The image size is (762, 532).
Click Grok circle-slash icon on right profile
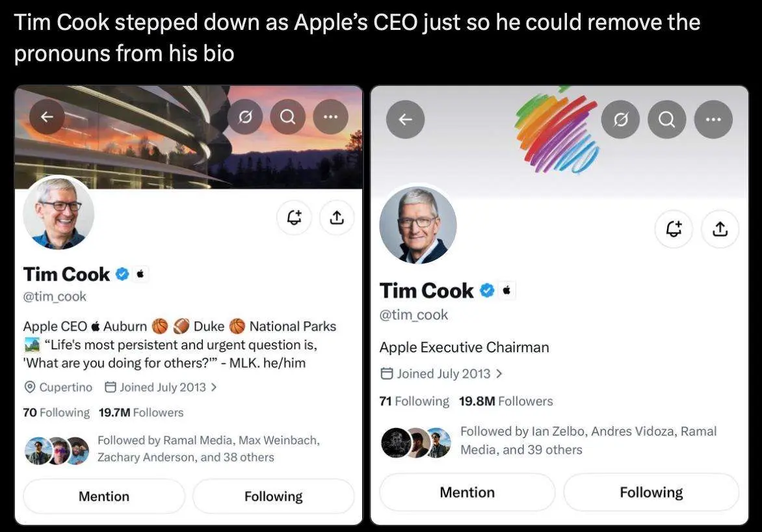pyautogui.click(x=620, y=119)
